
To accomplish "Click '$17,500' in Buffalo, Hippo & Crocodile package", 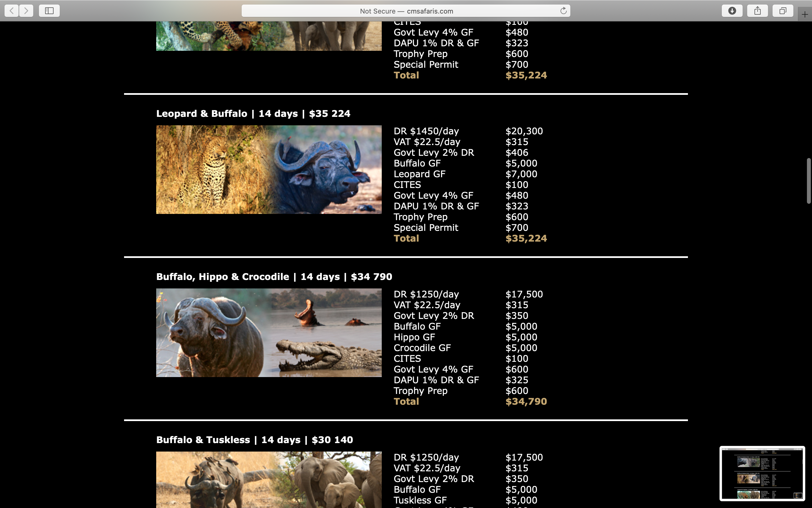I will pos(524,294).
